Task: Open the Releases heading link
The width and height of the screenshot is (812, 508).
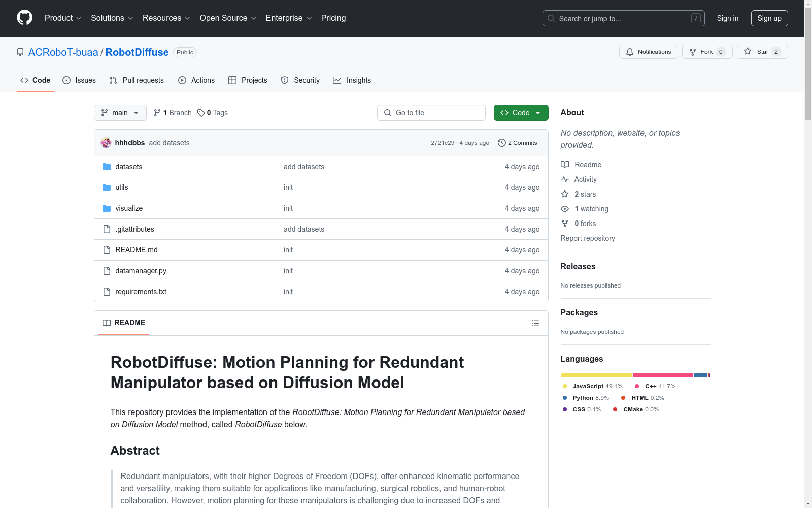Action: pos(578,266)
